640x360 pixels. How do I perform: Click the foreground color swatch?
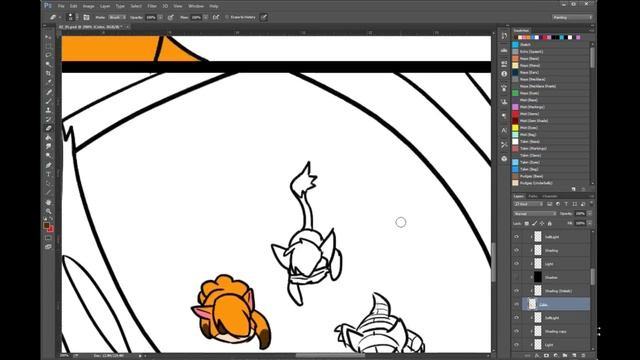click(x=47, y=225)
